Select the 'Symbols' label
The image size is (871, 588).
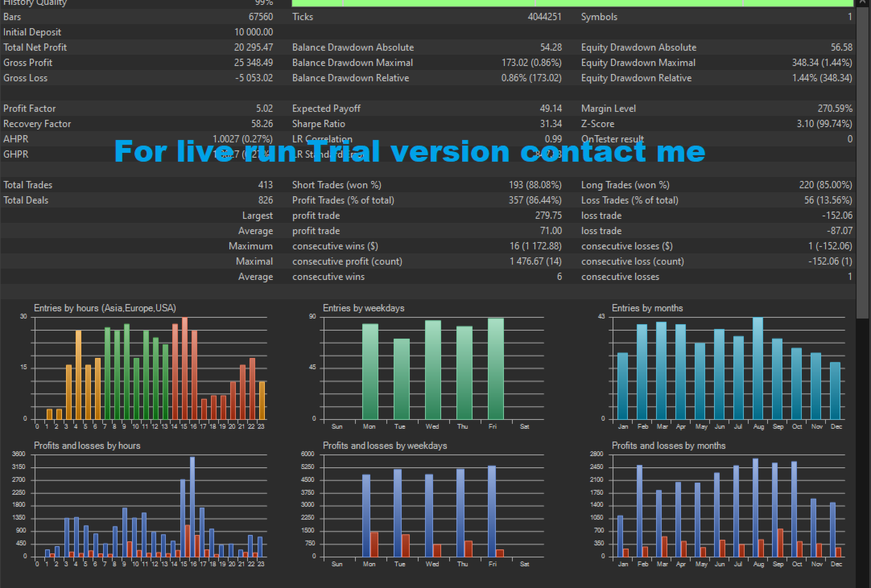click(600, 17)
